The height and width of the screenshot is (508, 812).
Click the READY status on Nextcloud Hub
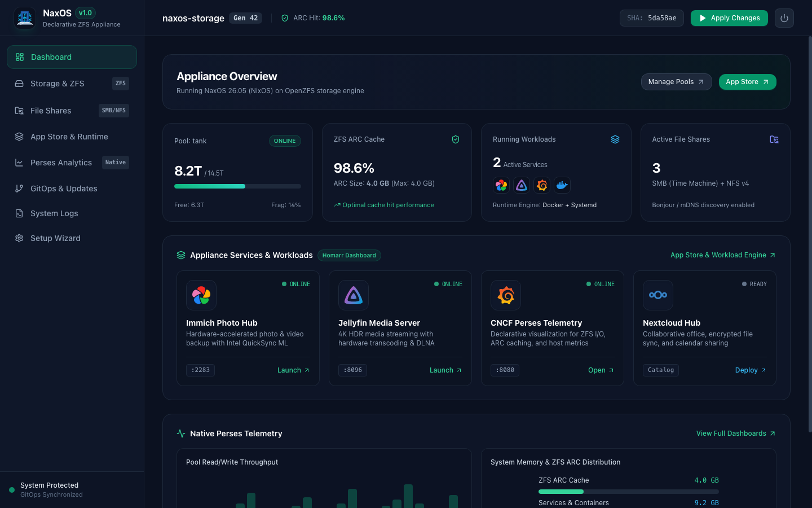[x=754, y=284]
